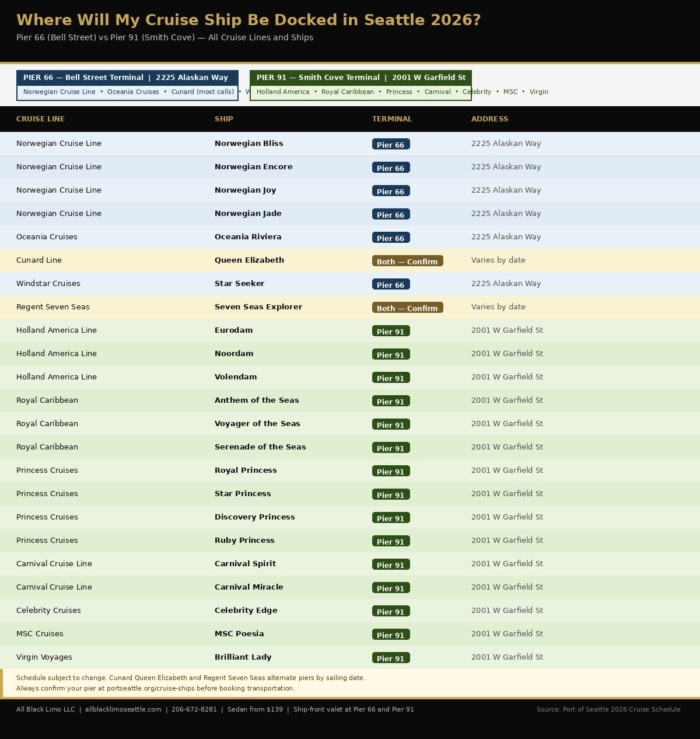Image resolution: width=700 pixels, height=739 pixels.
Task: Select the Norwegian Bliss ship name
Action: click(x=249, y=144)
